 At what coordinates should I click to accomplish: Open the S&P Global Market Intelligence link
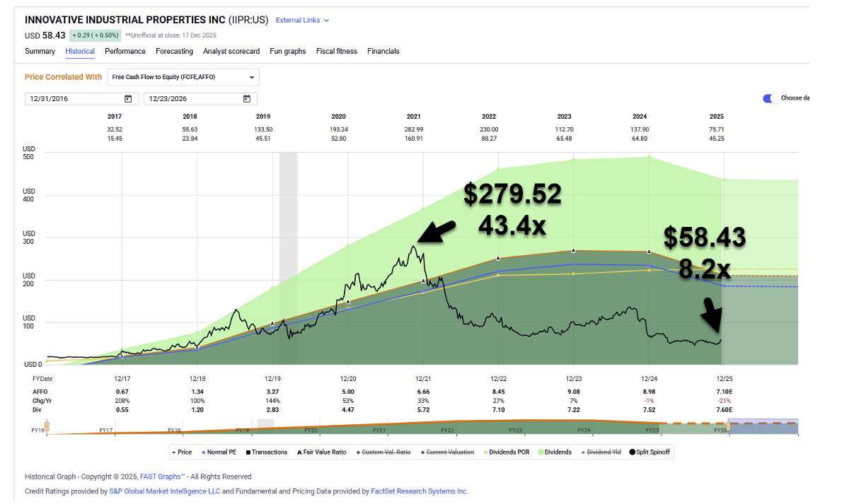tap(164, 491)
